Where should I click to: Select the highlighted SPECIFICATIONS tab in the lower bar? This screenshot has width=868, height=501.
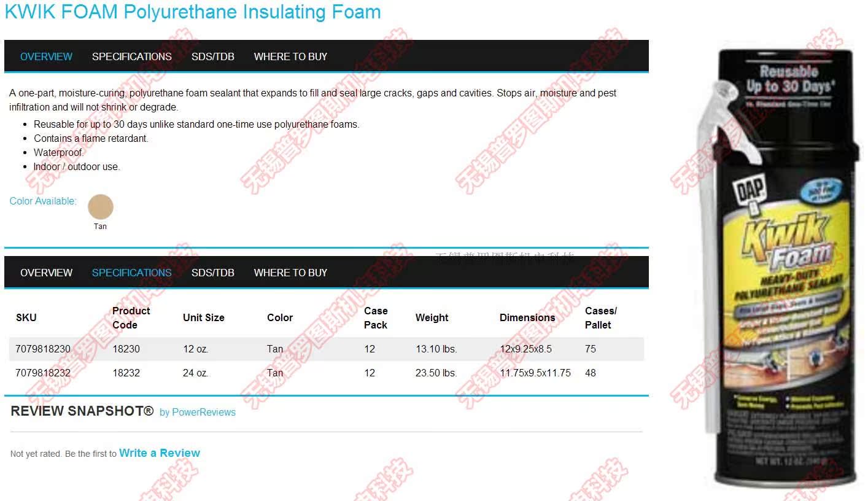point(132,273)
